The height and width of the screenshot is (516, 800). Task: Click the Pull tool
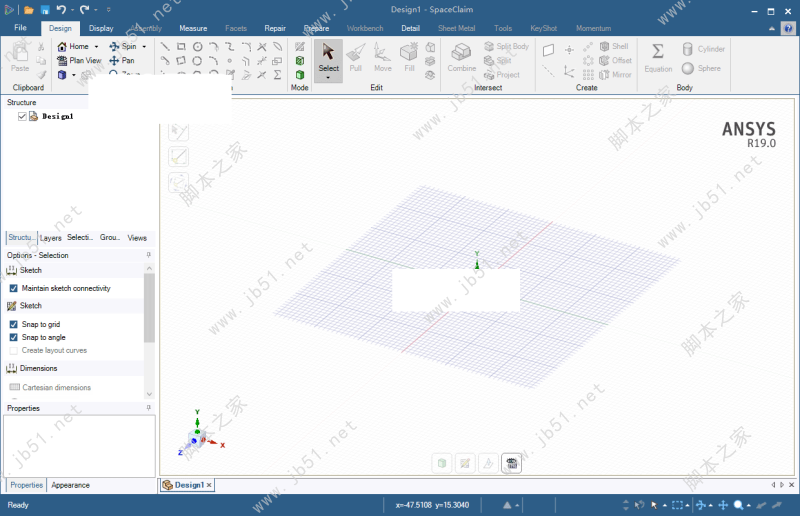356,57
